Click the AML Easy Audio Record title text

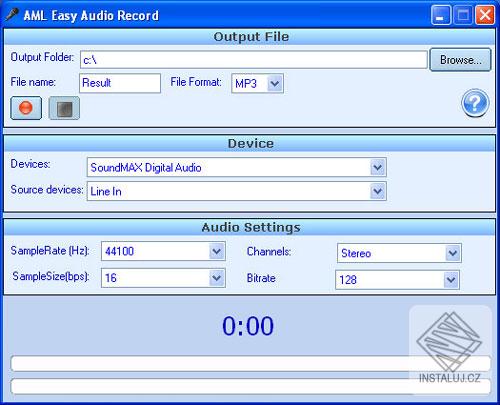coord(91,16)
